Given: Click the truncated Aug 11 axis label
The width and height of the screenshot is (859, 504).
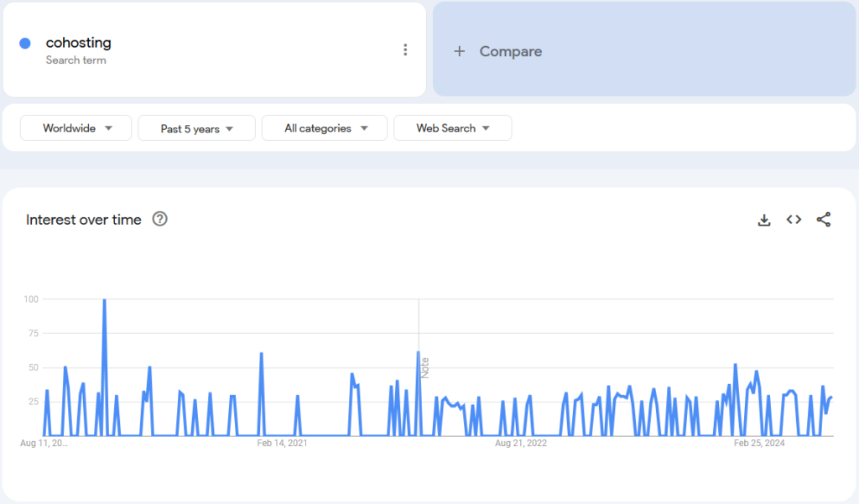Looking at the screenshot, I should pyautogui.click(x=44, y=443).
